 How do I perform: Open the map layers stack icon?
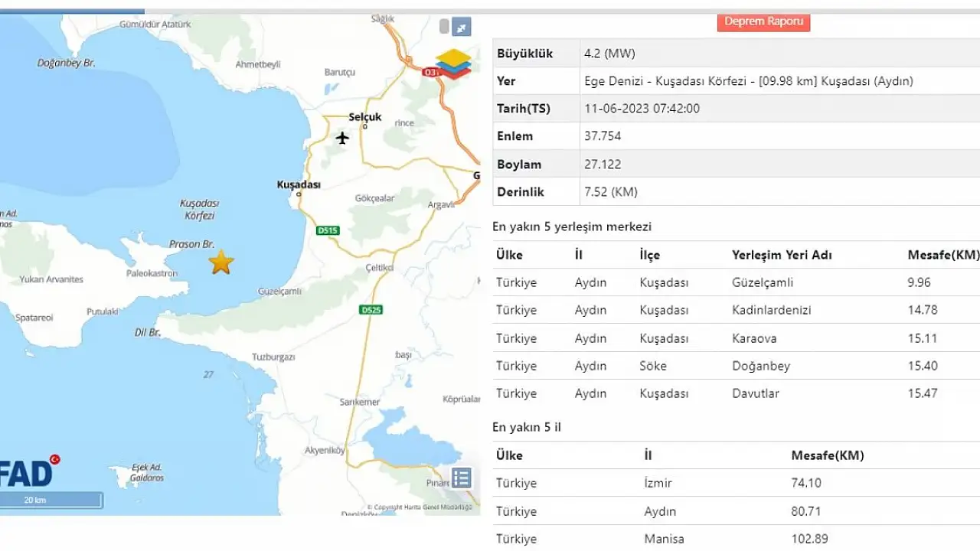(453, 64)
